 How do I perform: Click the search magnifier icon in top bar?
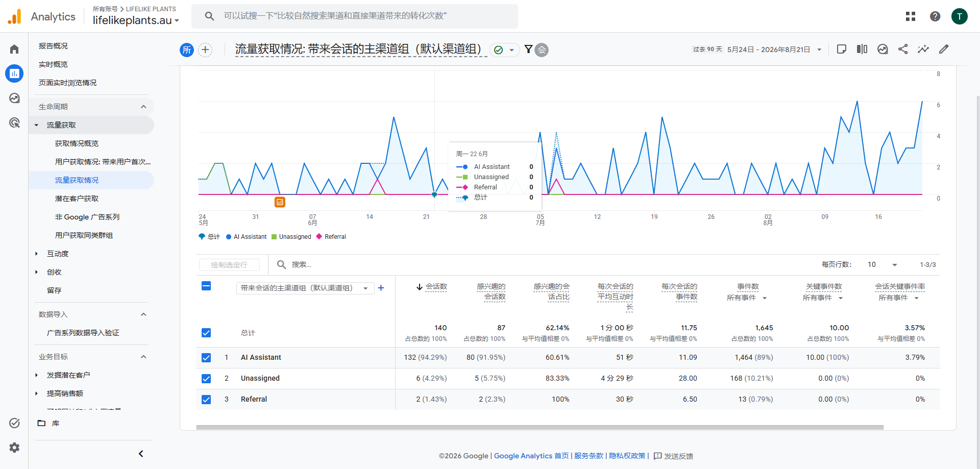point(209,16)
